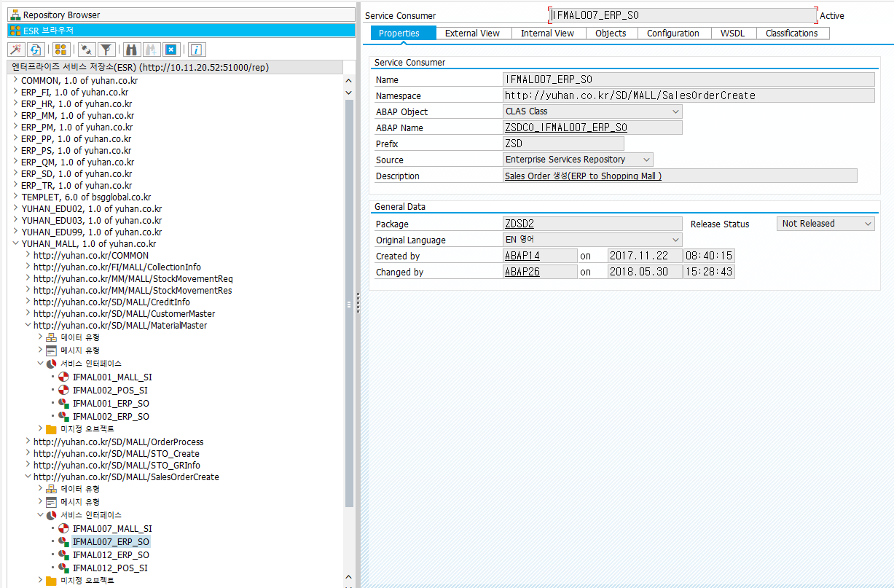Viewport: 894px width, 588px height.
Task: Select the Properties tab
Action: click(399, 34)
